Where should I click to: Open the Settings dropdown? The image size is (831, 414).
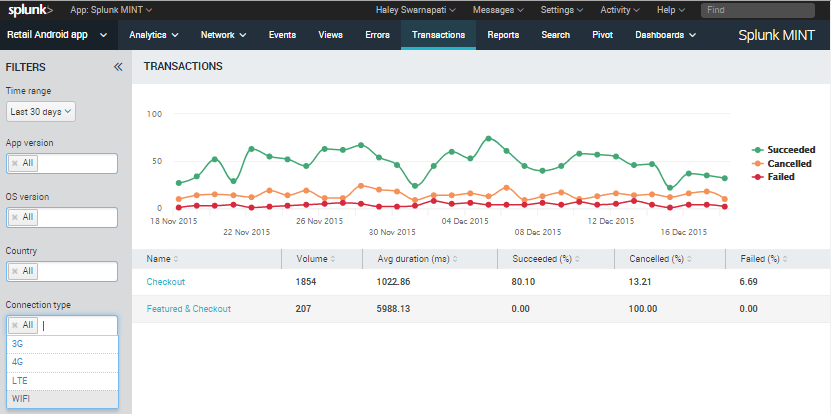pos(562,10)
